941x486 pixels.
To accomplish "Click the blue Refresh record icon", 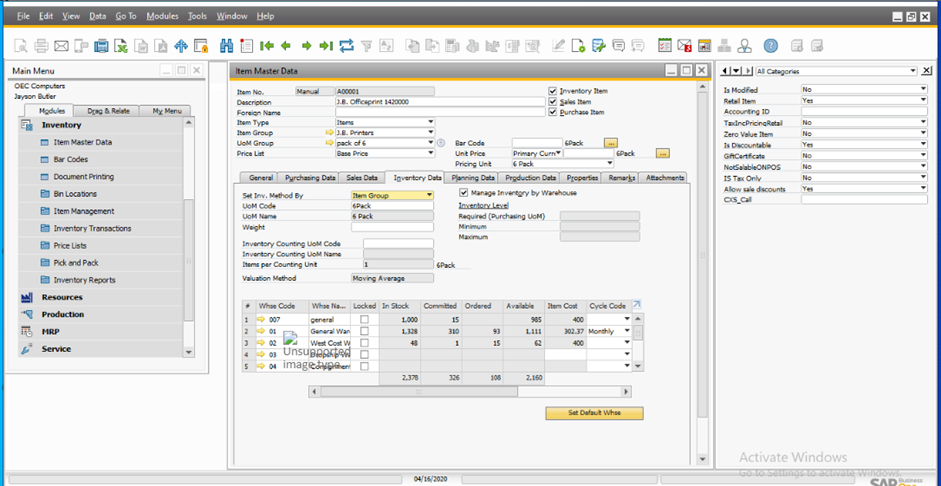I will click(x=346, y=46).
